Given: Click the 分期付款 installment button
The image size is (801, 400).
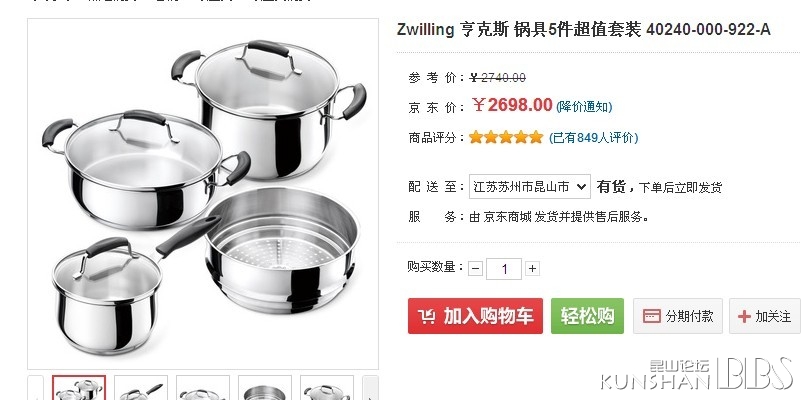Looking at the screenshot, I should [x=678, y=316].
